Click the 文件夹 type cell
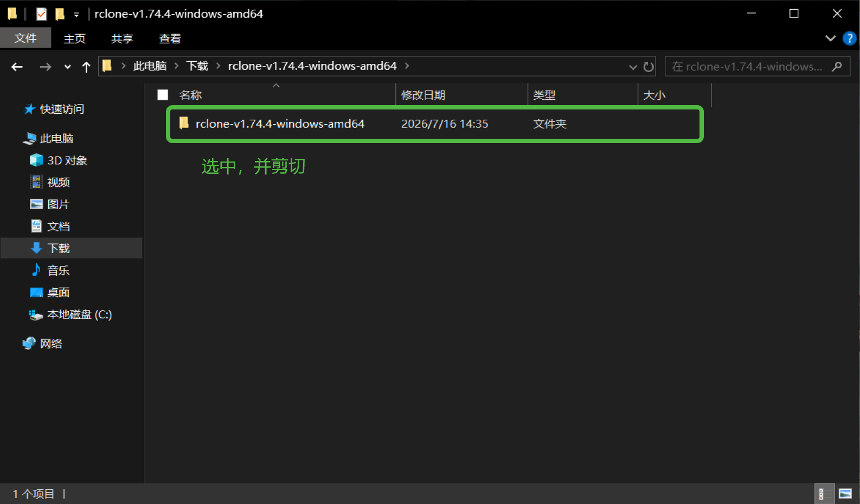Screen dimensions: 860x504 (549, 124)
